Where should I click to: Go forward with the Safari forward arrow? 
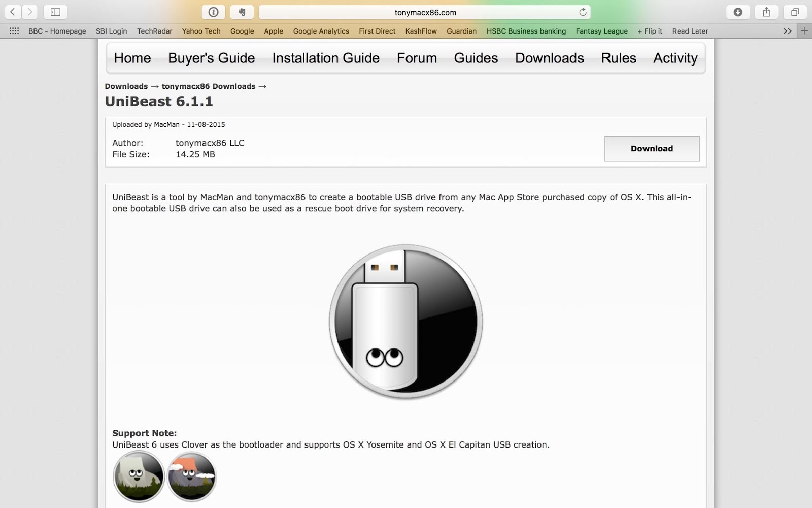pos(29,12)
